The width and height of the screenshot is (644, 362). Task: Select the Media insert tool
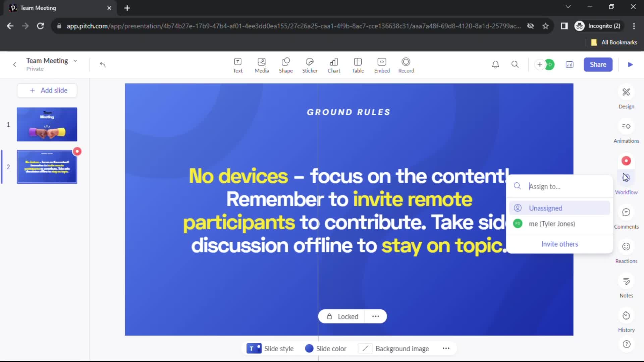point(261,65)
